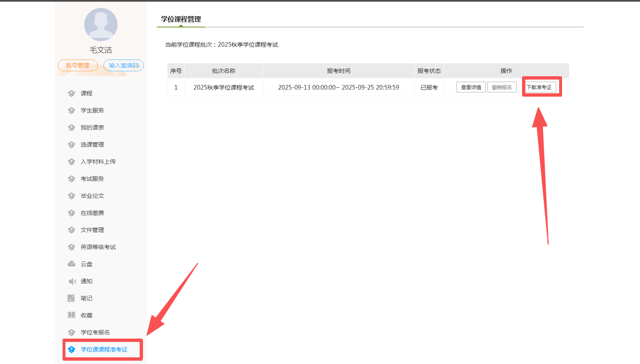Click the graduation cap icon beside 课程
Viewport: 640px width, 364px height.
click(71, 93)
